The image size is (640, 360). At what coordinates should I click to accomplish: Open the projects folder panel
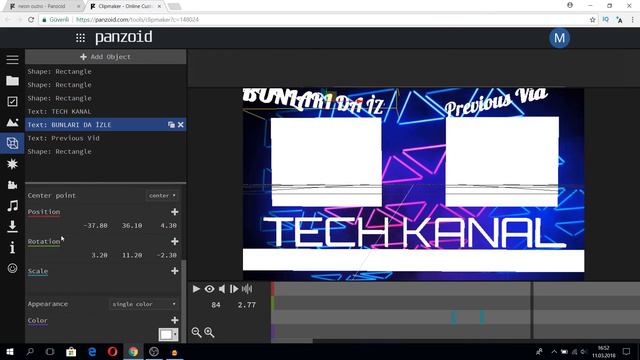tap(12, 80)
